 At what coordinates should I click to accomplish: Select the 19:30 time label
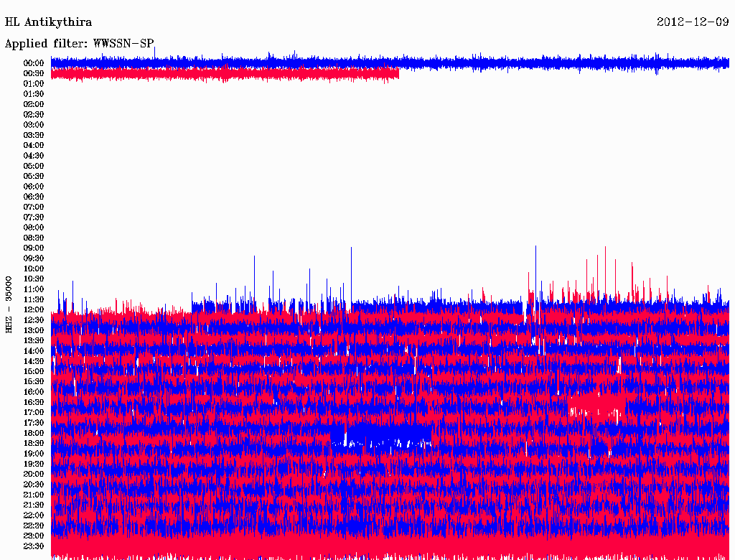tap(34, 464)
